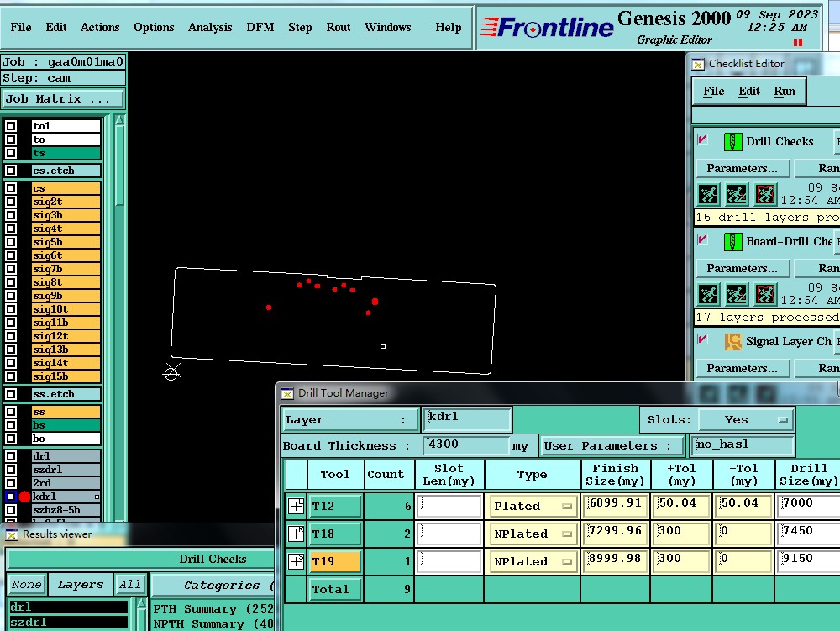This screenshot has width=840, height=631.
Task: Click first run icon under Drill Checks
Action: pos(708,194)
